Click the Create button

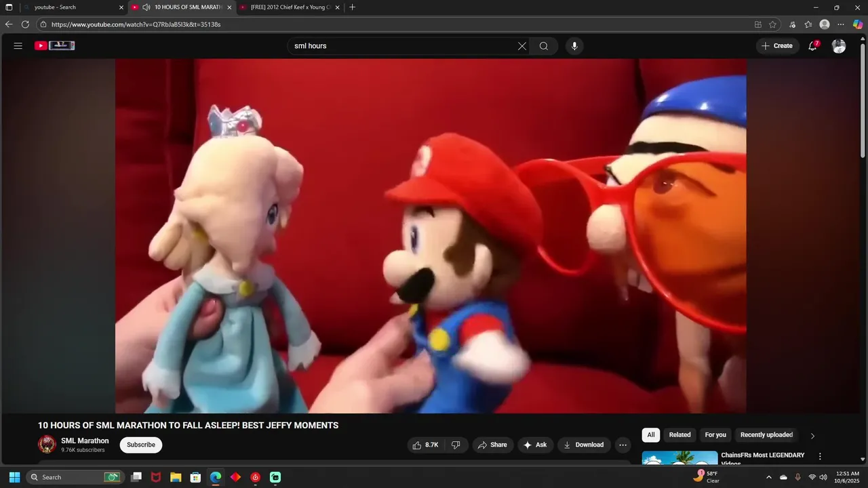pos(777,46)
